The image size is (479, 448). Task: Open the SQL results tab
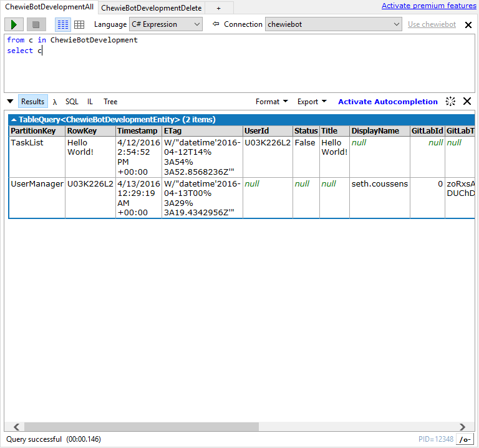(72, 102)
